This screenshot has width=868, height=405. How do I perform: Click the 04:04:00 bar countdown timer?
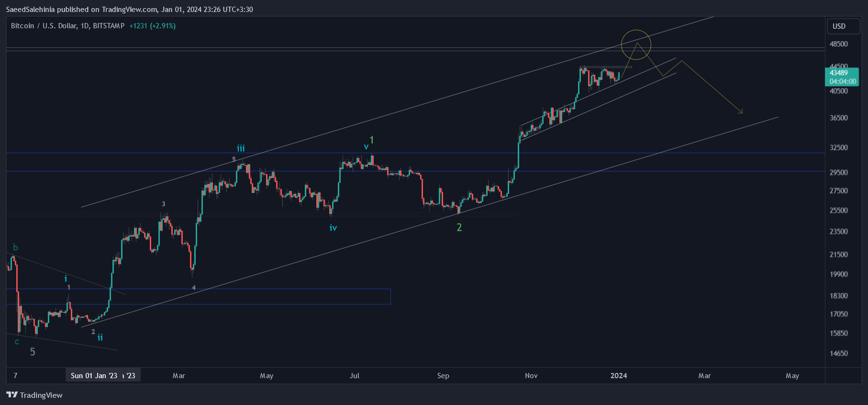pos(842,81)
